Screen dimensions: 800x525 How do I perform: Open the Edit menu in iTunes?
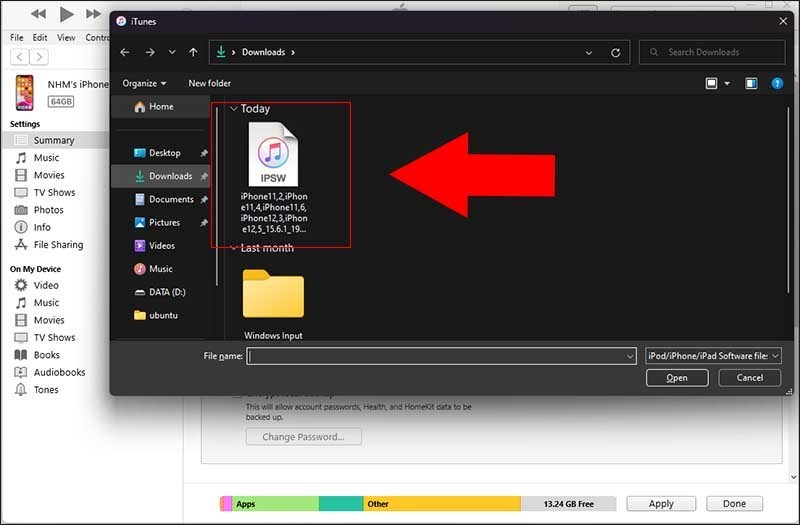tap(40, 38)
